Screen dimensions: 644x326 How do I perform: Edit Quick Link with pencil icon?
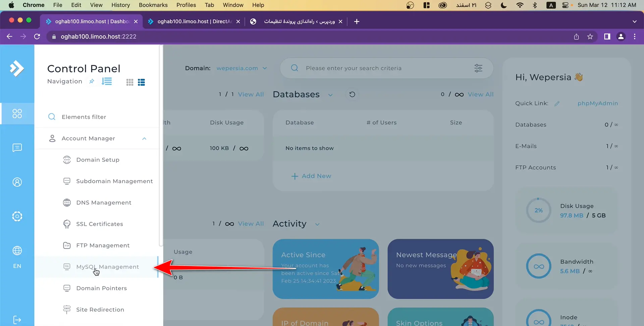[557, 104]
